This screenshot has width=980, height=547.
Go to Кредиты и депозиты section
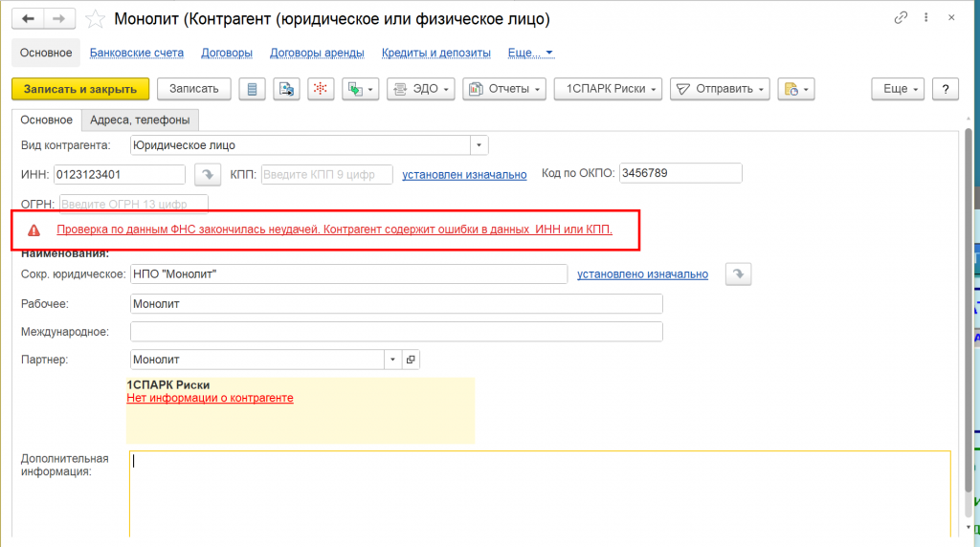tap(436, 54)
